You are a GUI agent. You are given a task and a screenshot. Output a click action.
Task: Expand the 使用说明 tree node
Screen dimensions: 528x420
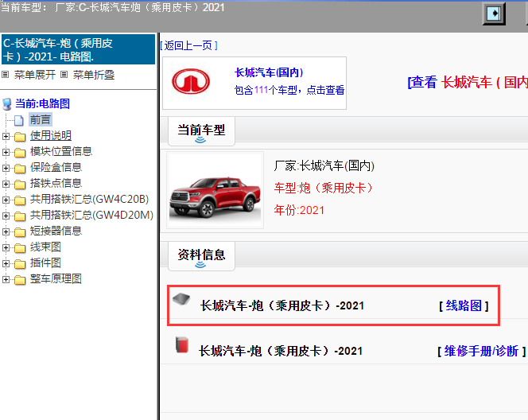pos(6,136)
